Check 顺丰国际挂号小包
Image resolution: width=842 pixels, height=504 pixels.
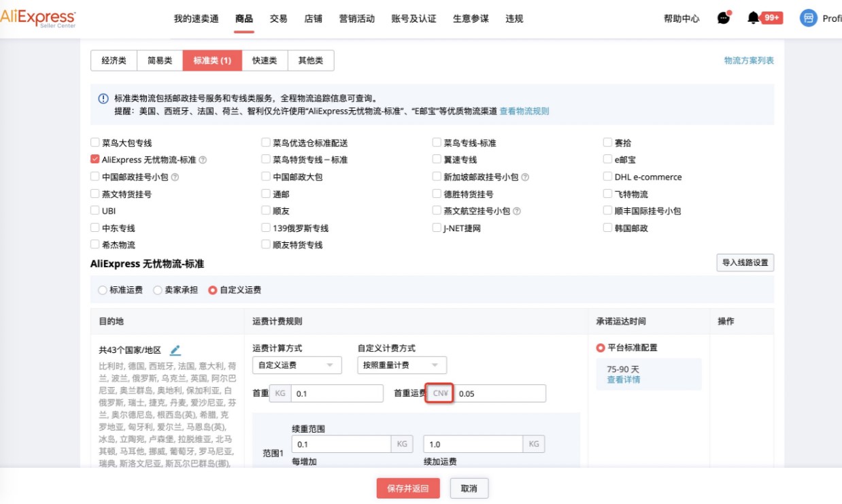click(x=608, y=211)
